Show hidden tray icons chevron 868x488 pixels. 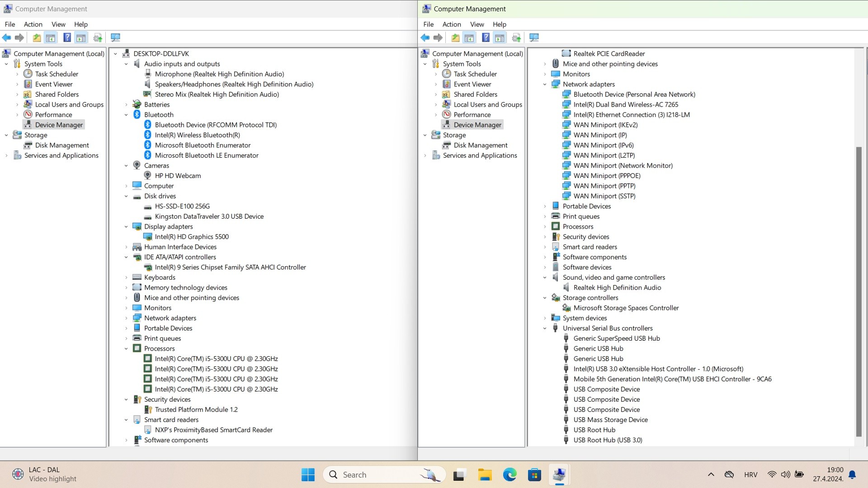[x=711, y=475]
